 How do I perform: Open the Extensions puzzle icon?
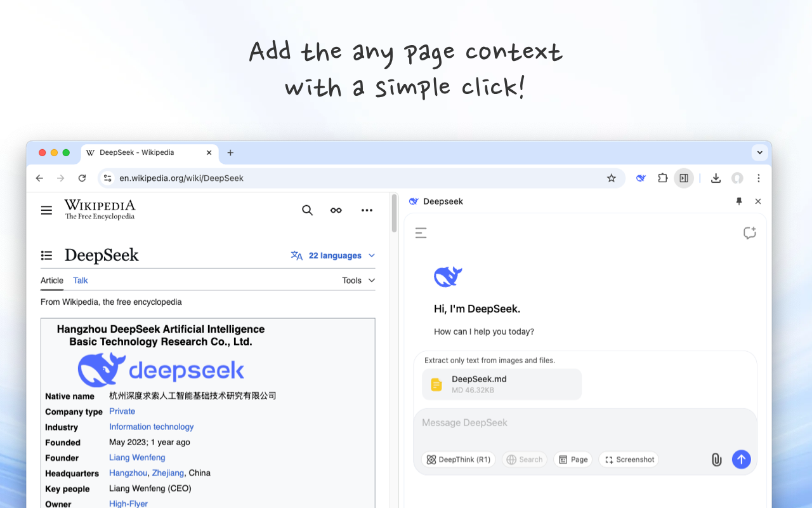[x=662, y=178]
